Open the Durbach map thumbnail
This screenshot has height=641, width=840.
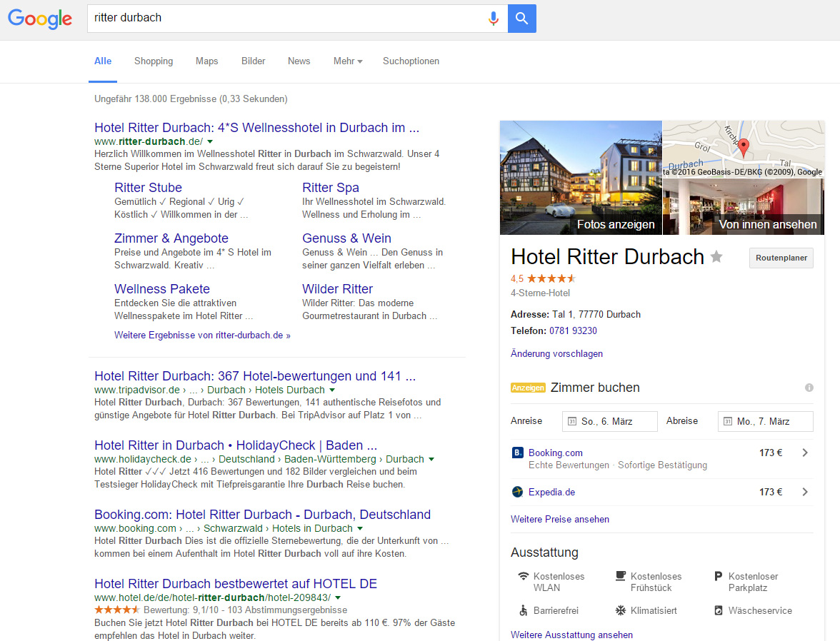pos(744,149)
